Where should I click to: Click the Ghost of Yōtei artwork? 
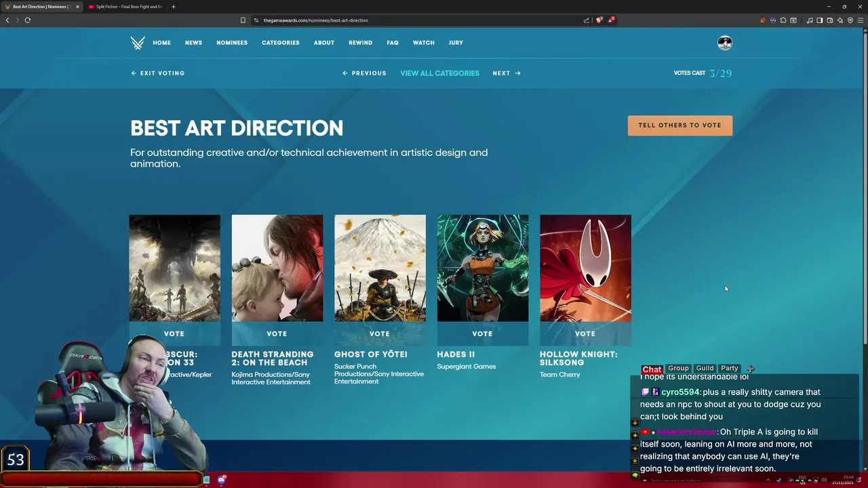click(380, 268)
